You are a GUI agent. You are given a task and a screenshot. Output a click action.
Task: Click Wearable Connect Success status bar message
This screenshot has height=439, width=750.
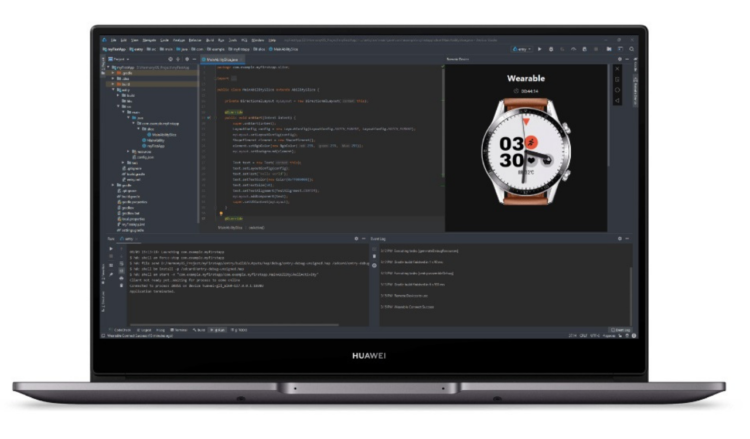tap(139, 336)
